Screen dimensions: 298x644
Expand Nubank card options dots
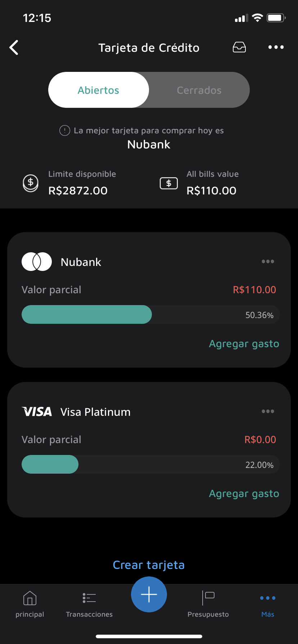tap(268, 262)
